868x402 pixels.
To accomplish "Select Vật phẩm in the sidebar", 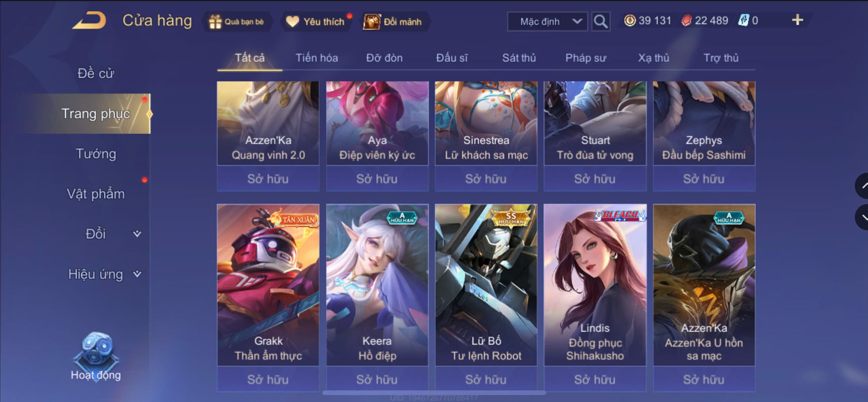I will 96,194.
